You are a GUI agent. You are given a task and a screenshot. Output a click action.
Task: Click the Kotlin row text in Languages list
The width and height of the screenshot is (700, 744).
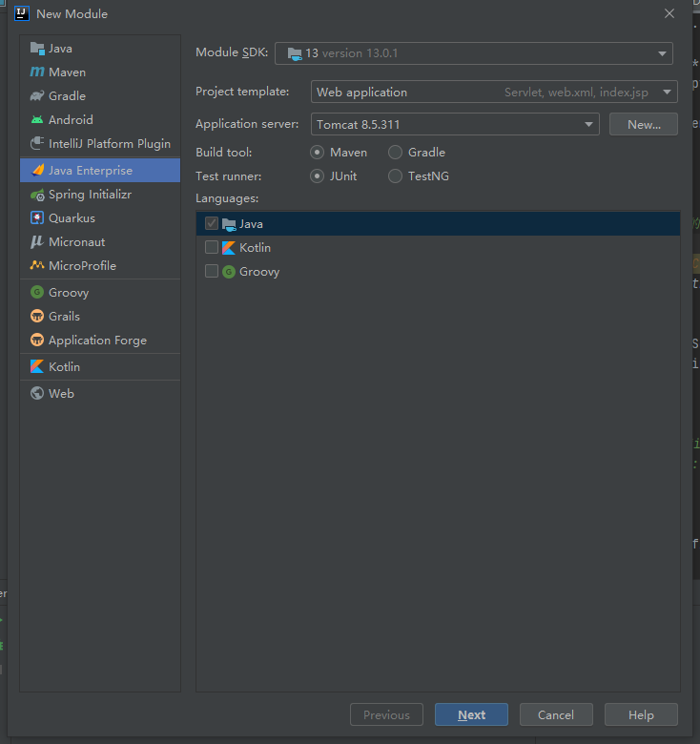pos(256,248)
